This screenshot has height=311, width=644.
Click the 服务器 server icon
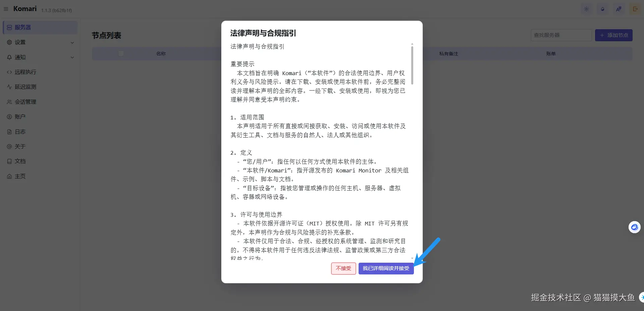(9, 28)
